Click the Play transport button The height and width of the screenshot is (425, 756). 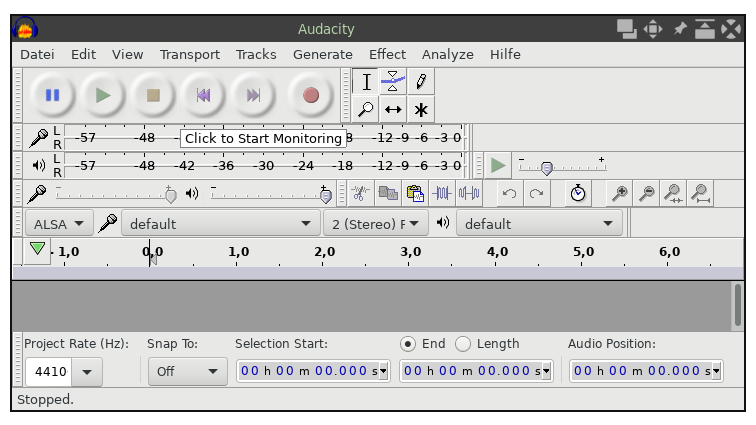(x=103, y=95)
